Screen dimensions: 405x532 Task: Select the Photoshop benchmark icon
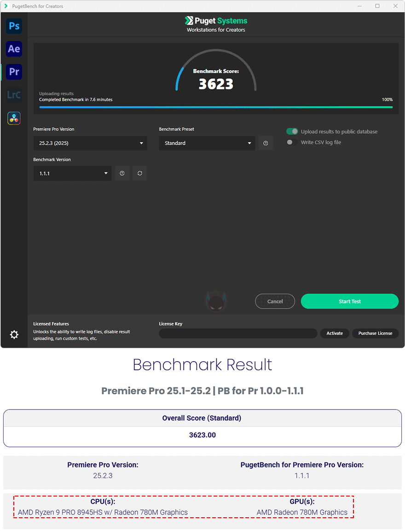pos(14,26)
